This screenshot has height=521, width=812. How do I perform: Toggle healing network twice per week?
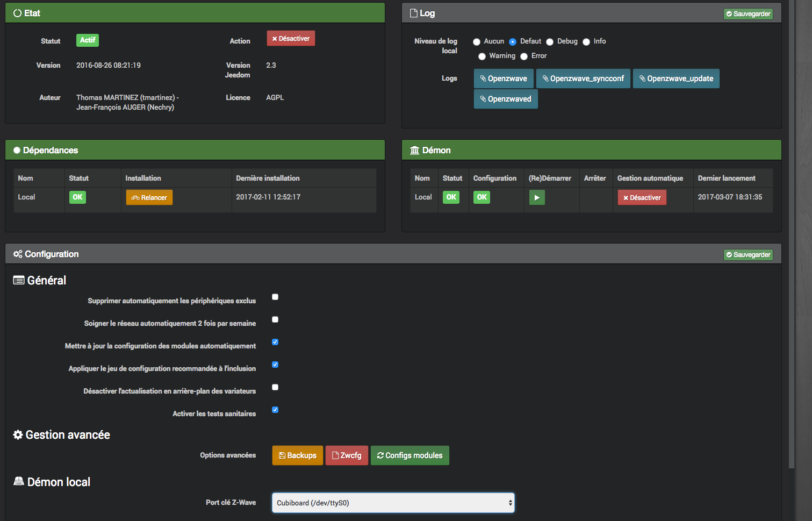pos(275,319)
